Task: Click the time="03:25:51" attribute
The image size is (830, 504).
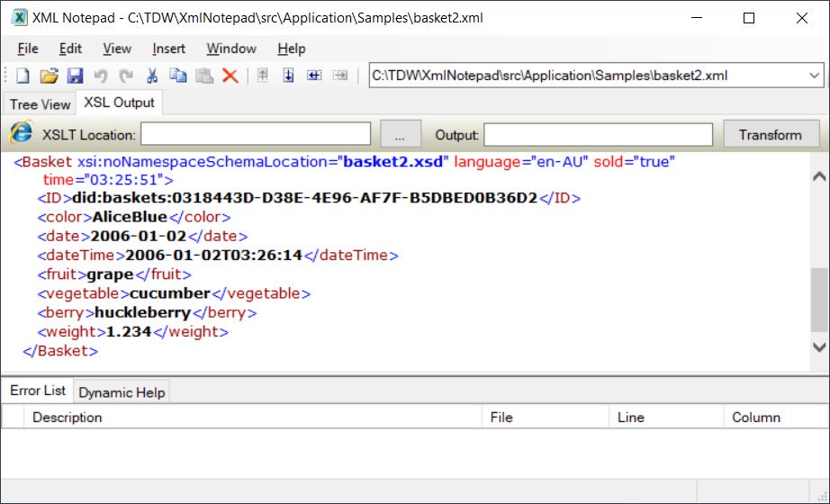Action: 104,180
